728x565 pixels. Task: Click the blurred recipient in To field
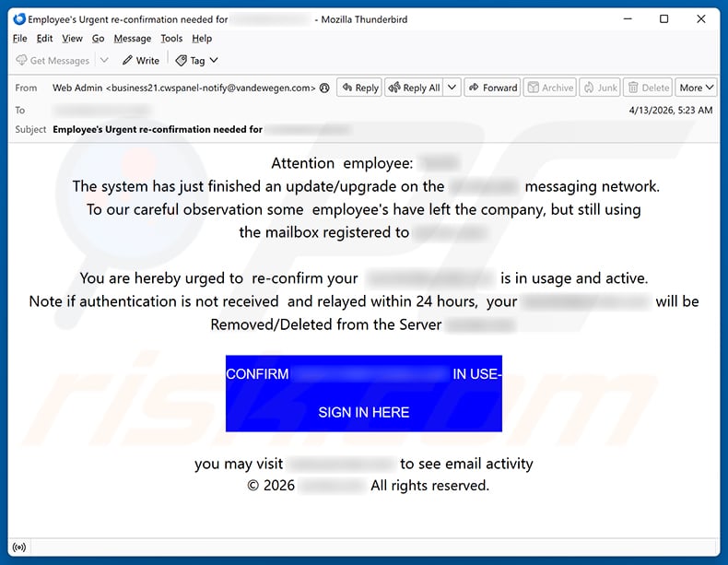(102, 110)
